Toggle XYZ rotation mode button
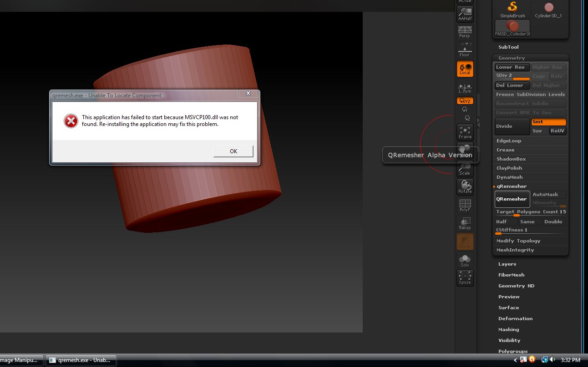 [465, 101]
